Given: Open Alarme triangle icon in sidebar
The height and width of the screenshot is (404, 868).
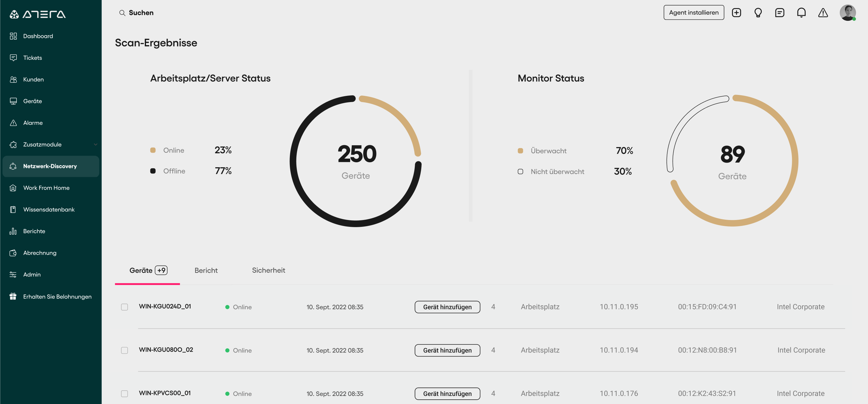Looking at the screenshot, I should tap(13, 123).
